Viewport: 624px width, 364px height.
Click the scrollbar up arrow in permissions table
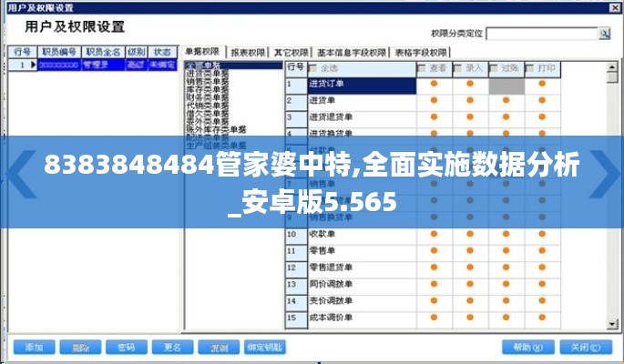pos(612,66)
